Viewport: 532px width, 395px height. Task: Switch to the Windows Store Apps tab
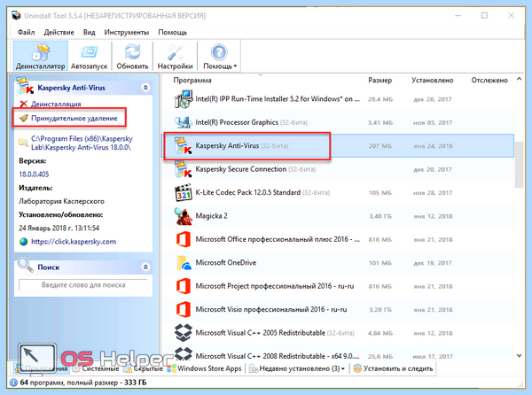(x=206, y=368)
